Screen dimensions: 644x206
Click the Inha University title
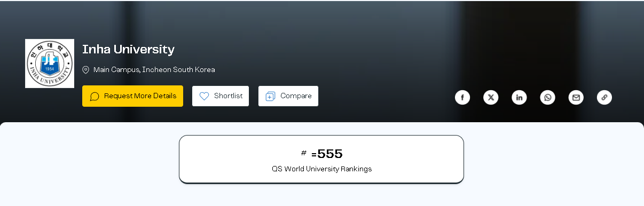tap(128, 50)
